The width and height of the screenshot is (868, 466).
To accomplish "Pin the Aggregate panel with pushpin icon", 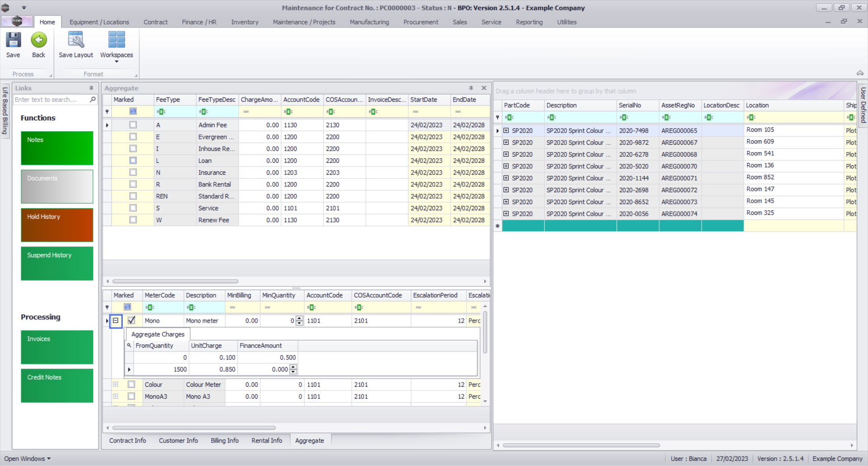I will tap(471, 88).
